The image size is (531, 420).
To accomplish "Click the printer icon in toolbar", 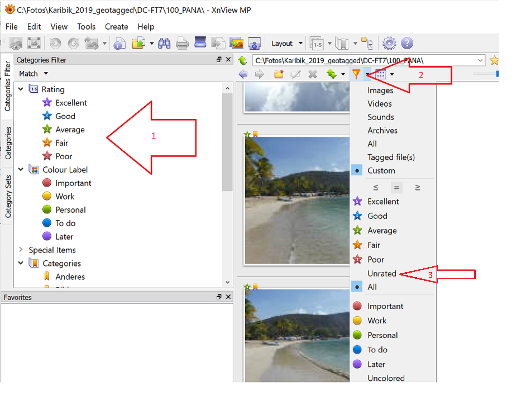I will 182,43.
